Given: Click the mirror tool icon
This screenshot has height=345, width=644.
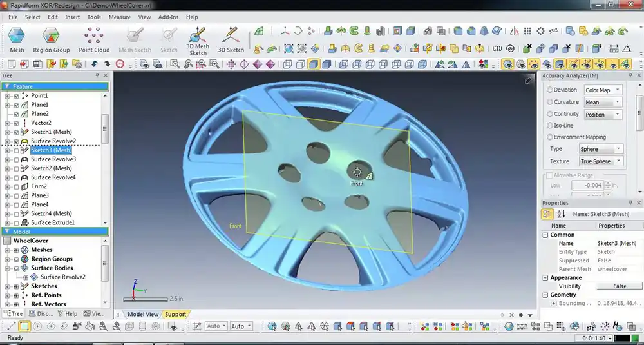Looking at the screenshot, I should pos(514,31).
